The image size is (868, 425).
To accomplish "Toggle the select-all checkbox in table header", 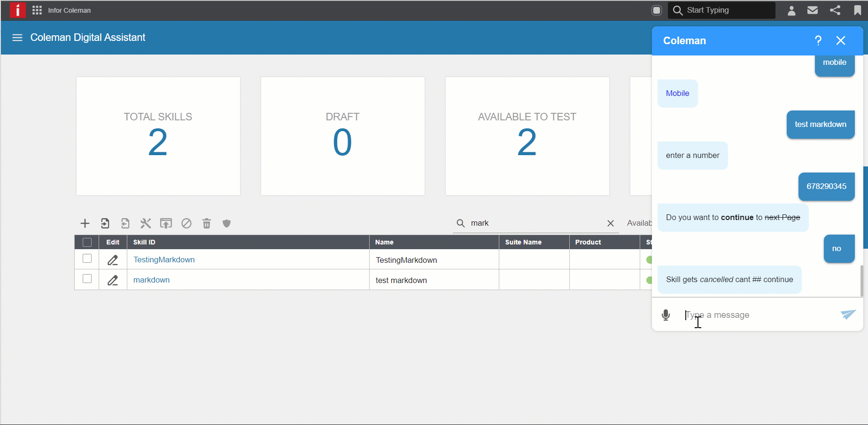I will coord(87,242).
